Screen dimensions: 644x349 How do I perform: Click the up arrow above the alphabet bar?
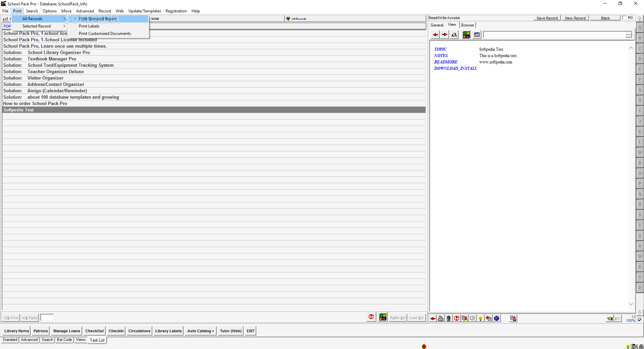pyautogui.click(x=640, y=18)
